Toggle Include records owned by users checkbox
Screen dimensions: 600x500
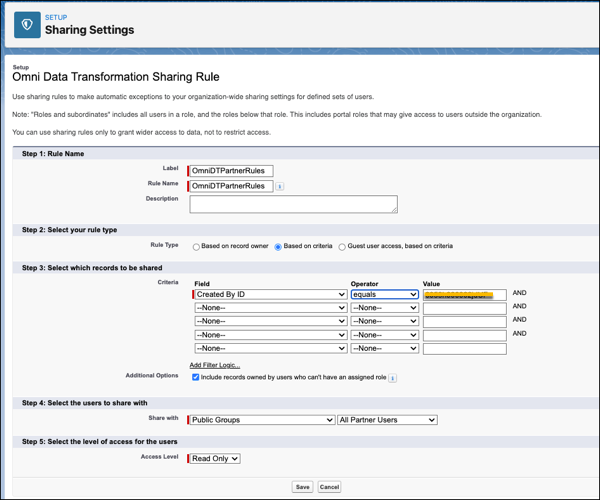(x=196, y=377)
